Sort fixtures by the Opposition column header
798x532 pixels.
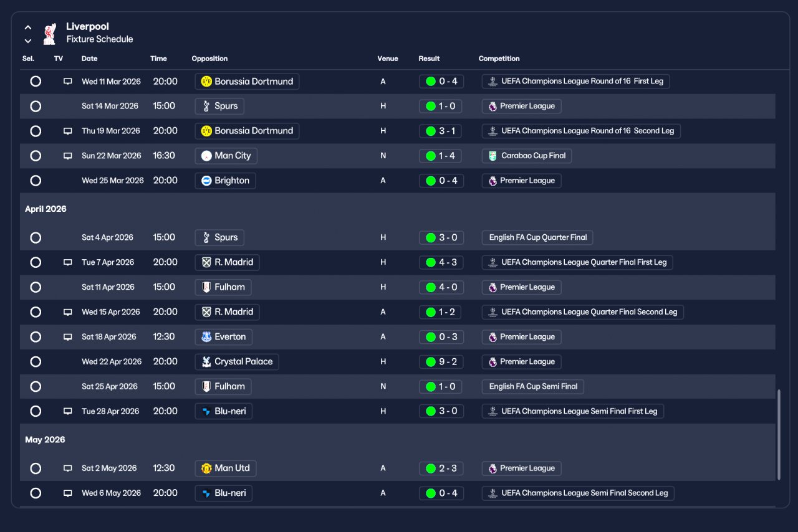point(209,59)
